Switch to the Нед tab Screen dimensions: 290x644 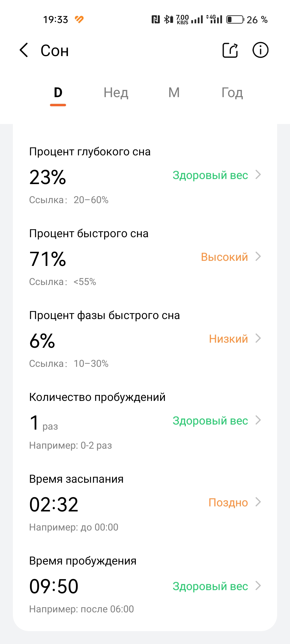click(116, 93)
